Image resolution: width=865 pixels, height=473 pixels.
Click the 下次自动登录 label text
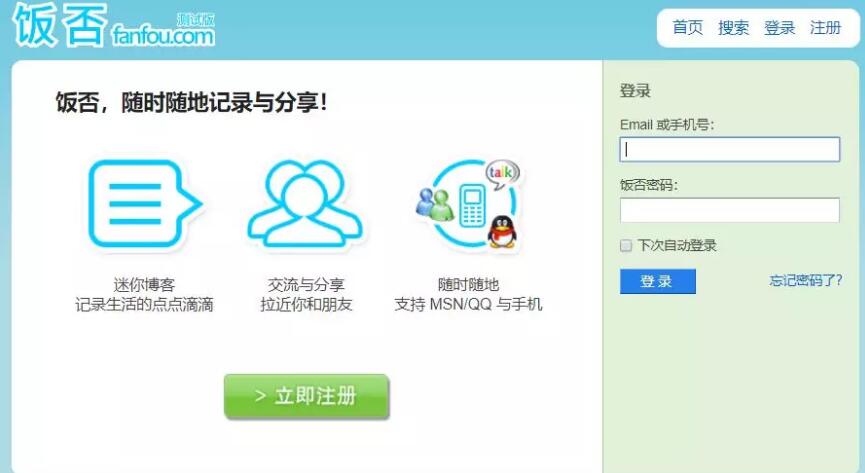(677, 245)
